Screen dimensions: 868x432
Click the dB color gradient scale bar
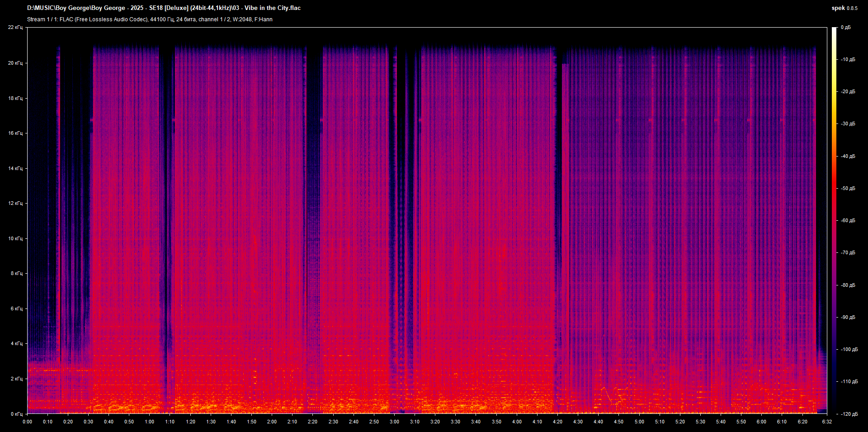coord(834,220)
